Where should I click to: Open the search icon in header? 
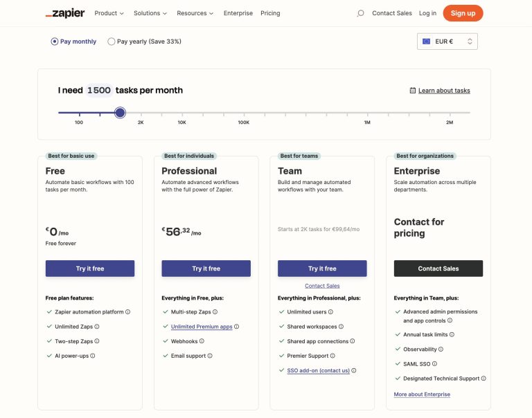point(360,13)
